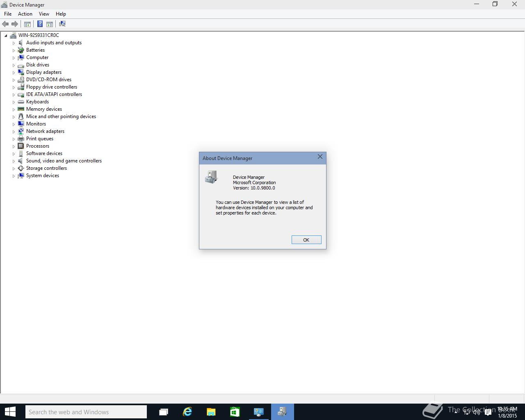Select the Floppy drive controllers icon

(21, 87)
